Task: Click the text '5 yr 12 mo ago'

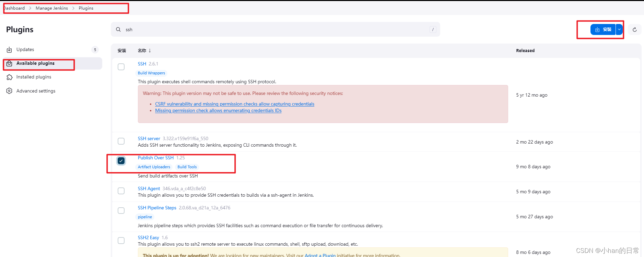Action: click(532, 95)
